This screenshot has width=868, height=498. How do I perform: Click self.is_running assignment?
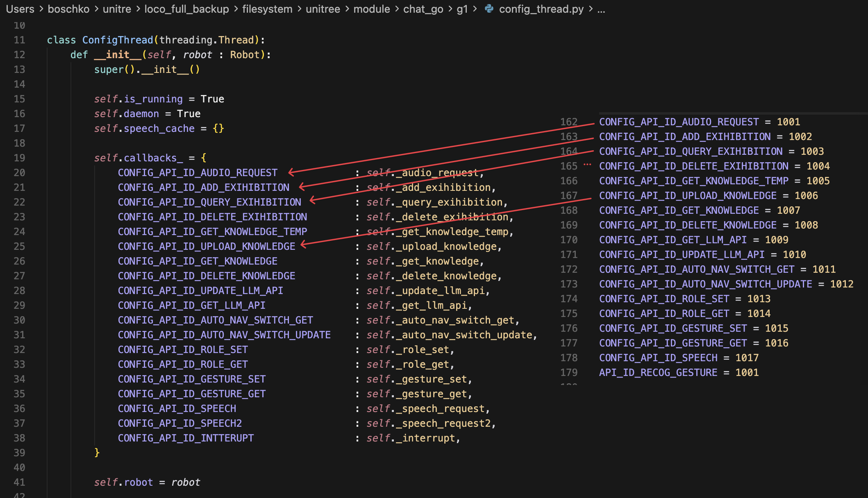[159, 99]
